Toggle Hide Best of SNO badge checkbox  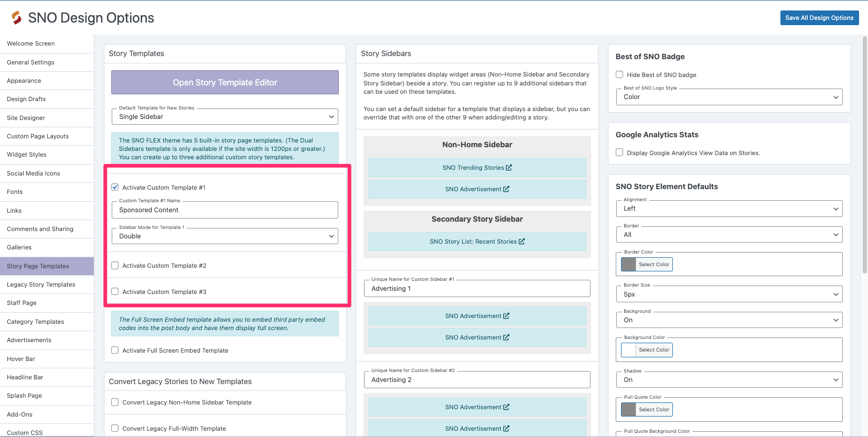click(x=619, y=74)
